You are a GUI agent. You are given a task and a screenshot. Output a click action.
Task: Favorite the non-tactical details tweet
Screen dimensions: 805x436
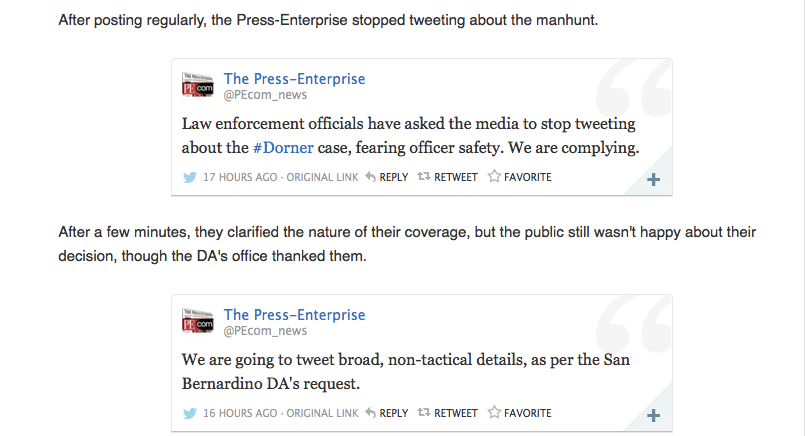[519, 413]
